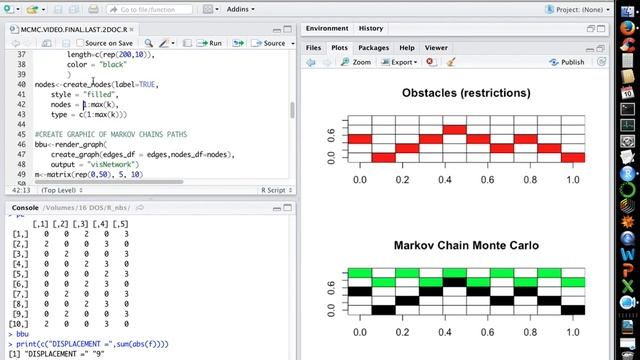Click the Open File folder icon
640x360 pixels.
(x=32, y=9)
